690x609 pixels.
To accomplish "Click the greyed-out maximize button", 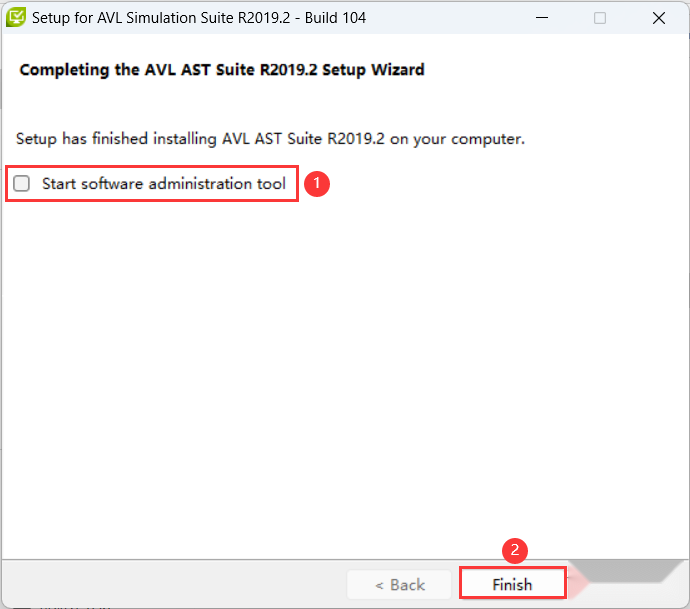I will point(600,18).
